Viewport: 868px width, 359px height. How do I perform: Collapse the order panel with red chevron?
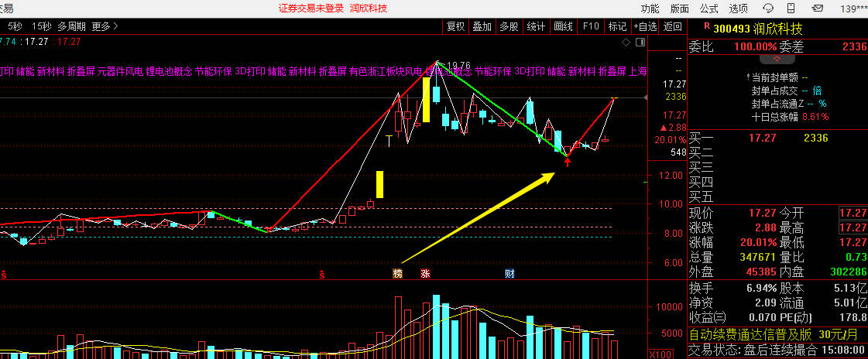coord(777,59)
